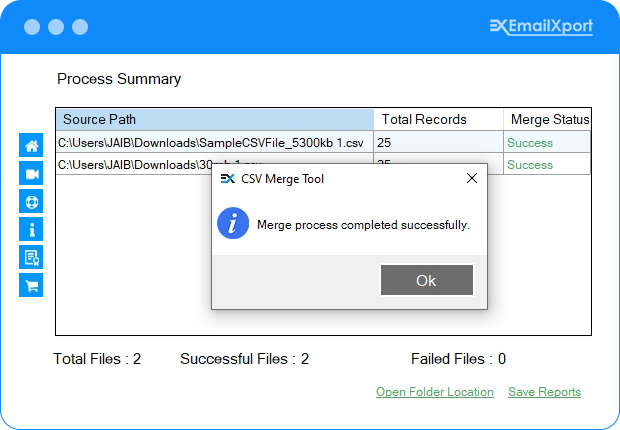The height and width of the screenshot is (430, 620).
Task: Click the EmailXport logo
Action: (x=541, y=27)
